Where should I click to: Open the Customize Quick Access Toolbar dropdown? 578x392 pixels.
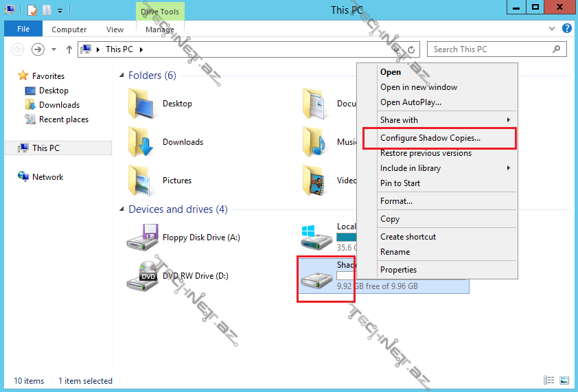(x=60, y=10)
